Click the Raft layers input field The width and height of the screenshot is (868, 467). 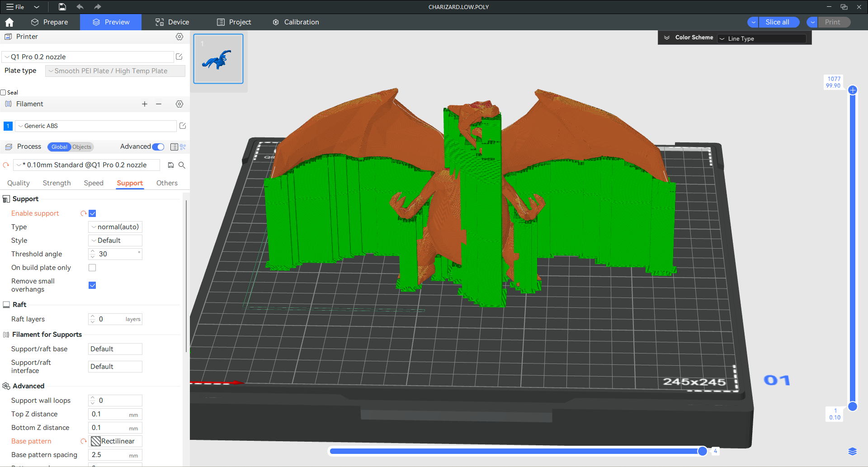click(115, 319)
